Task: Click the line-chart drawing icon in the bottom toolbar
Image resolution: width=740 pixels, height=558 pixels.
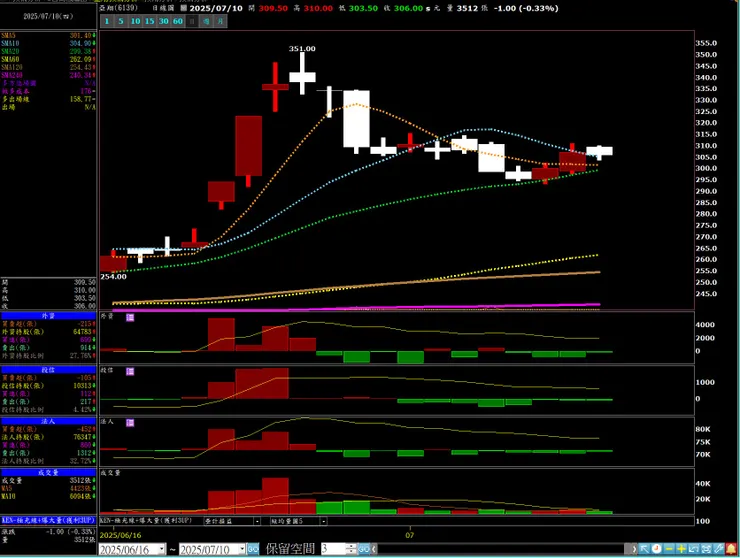Action: (x=693, y=549)
